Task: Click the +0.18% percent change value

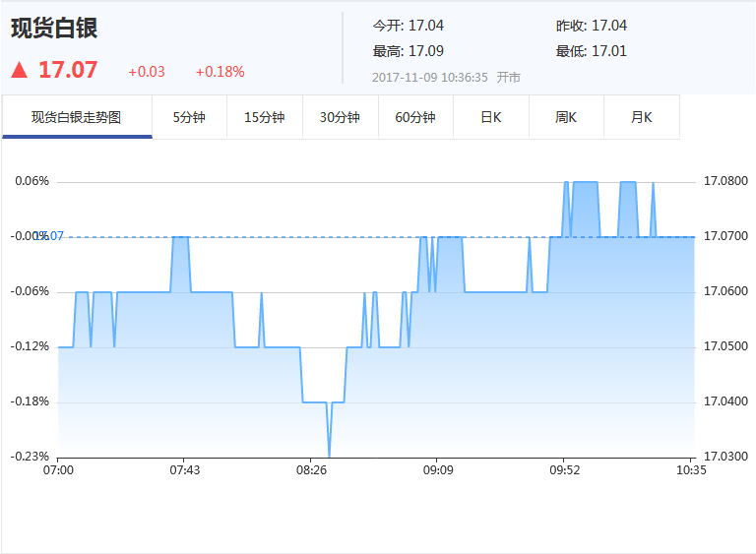Action: point(220,72)
